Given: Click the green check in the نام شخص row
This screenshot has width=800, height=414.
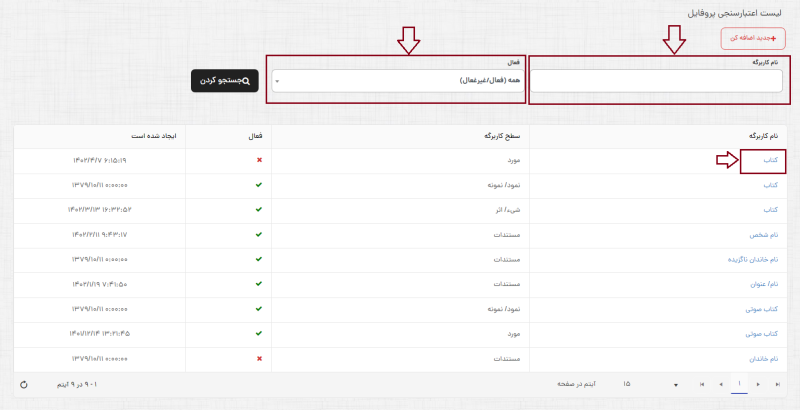Looking at the screenshot, I should pos(258,235).
